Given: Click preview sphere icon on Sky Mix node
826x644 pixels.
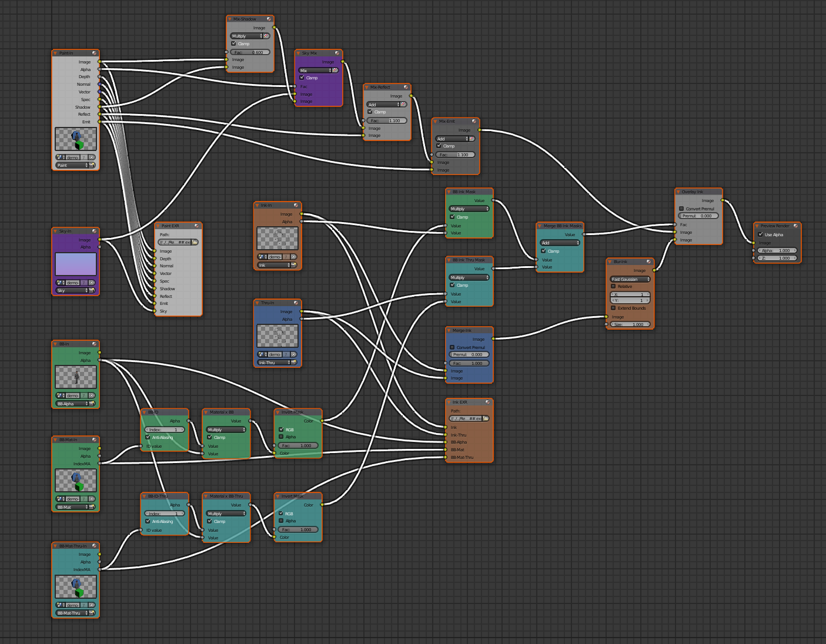Looking at the screenshot, I should [x=337, y=53].
